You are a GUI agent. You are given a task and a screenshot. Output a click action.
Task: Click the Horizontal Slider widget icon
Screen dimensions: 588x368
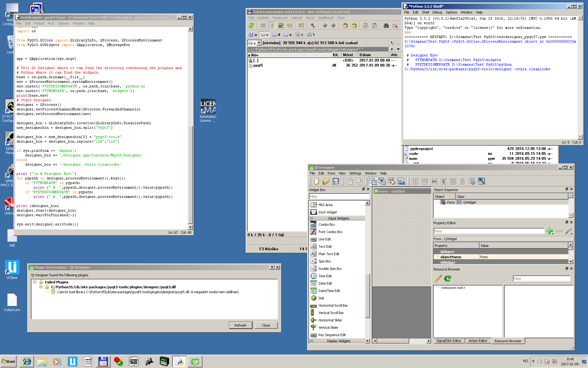[x=314, y=320]
